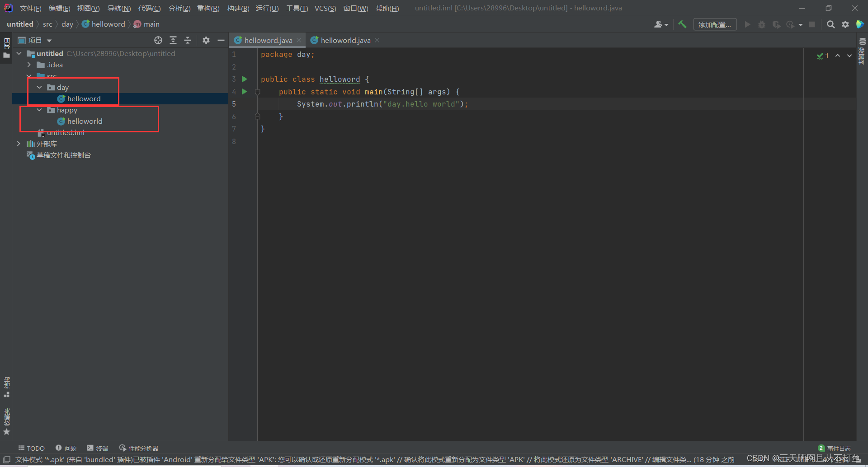Select helloword class in project tree

pos(84,98)
